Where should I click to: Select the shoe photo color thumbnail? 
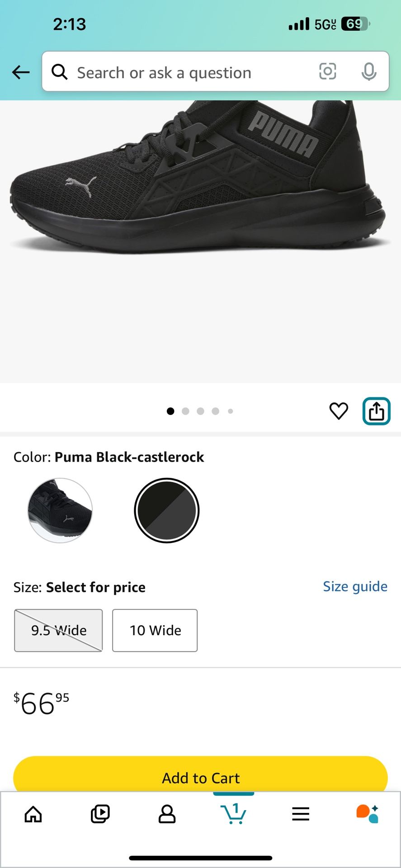pyautogui.click(x=60, y=510)
